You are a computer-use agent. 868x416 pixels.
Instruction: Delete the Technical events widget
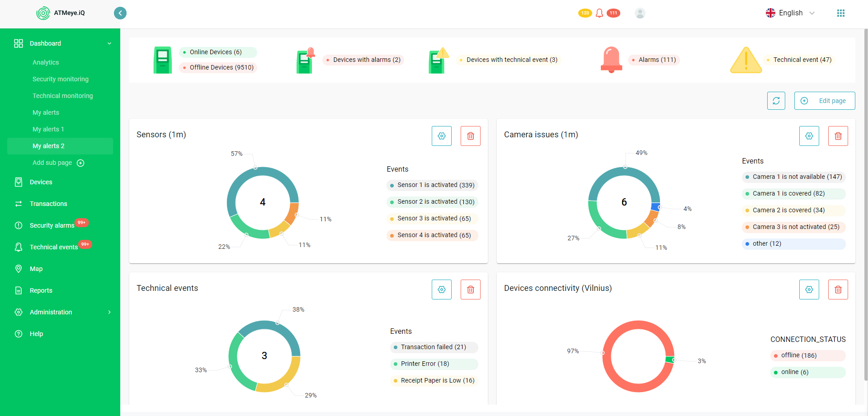[470, 290]
